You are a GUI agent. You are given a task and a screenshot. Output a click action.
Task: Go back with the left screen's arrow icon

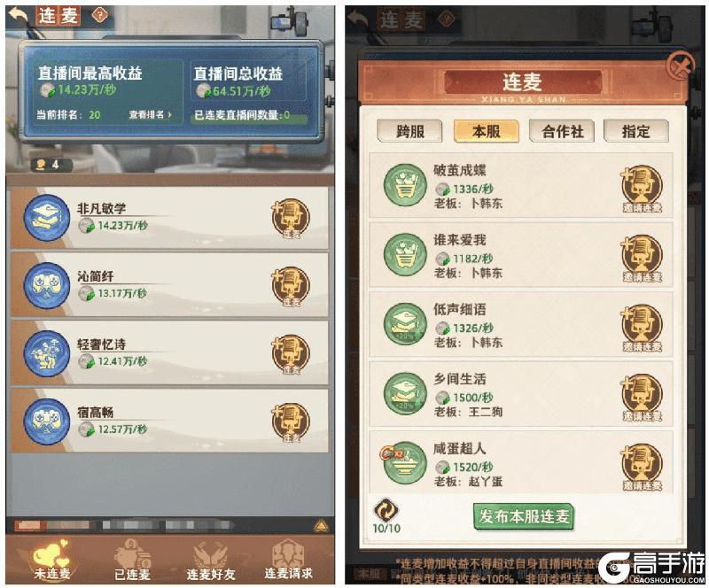[19, 15]
